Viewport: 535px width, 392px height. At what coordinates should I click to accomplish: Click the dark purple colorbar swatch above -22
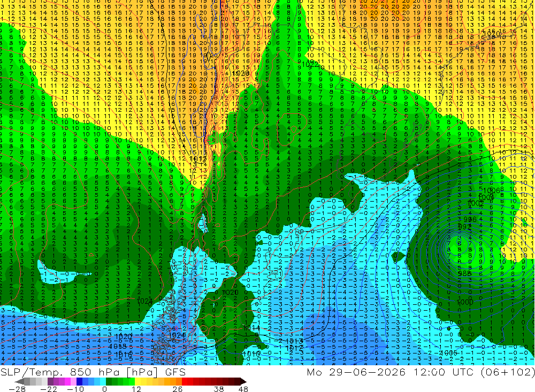point(50,381)
